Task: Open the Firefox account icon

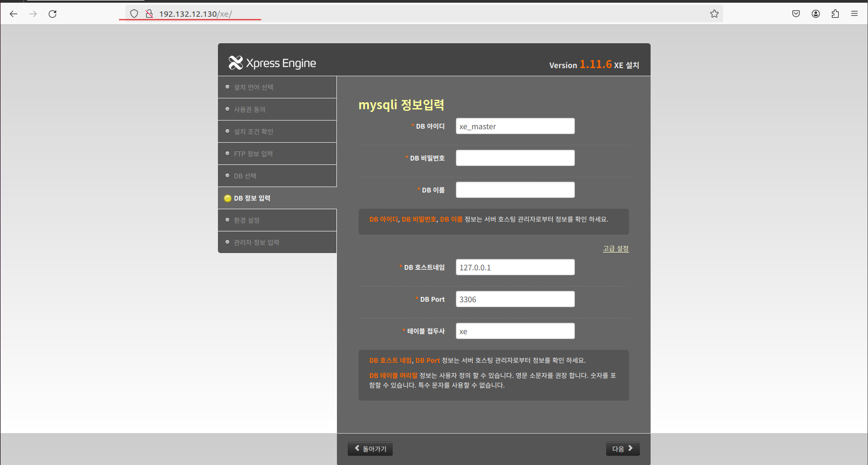Action: [816, 14]
